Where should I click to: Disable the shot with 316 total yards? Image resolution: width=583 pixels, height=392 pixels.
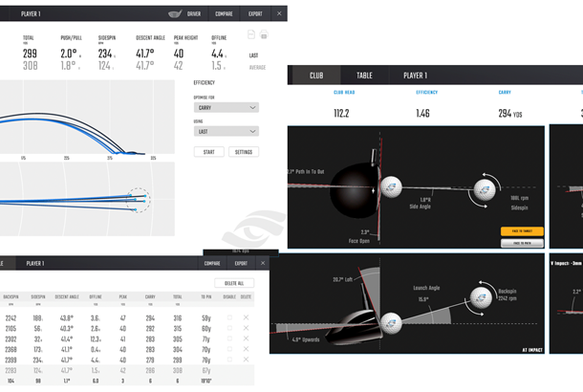229,317
